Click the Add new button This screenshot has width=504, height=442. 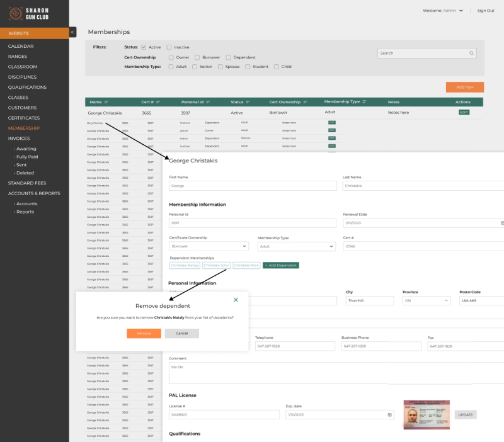[x=464, y=86]
